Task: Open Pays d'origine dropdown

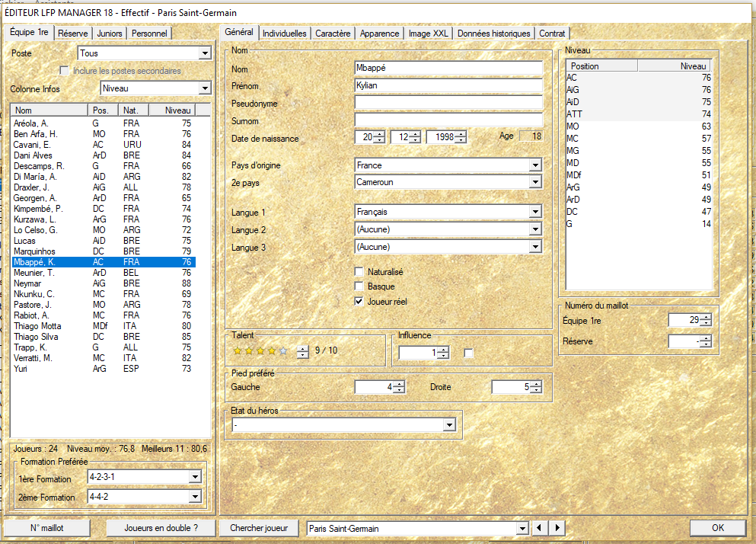Action: [x=535, y=165]
